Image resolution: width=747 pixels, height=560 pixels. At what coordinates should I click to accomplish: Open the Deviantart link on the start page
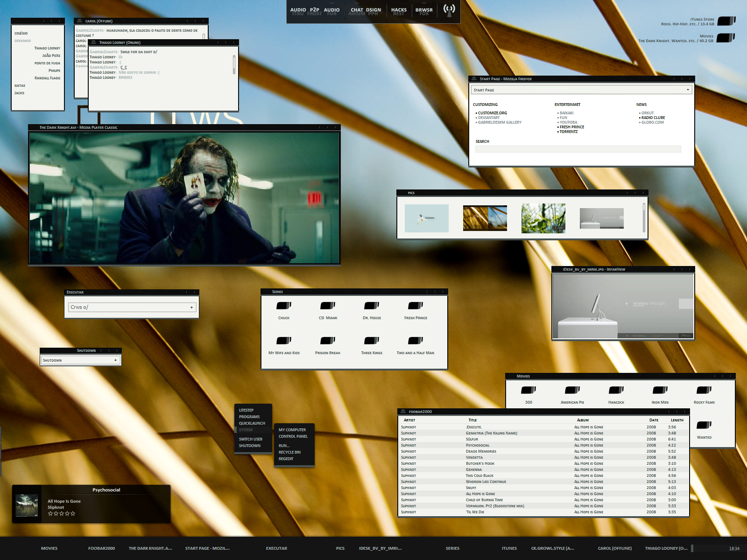coord(488,118)
